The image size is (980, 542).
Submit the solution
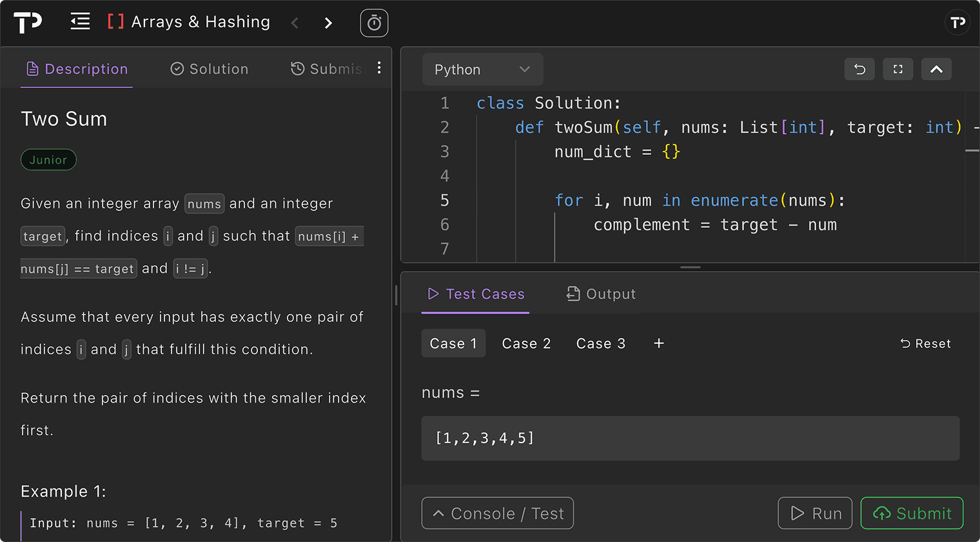(912, 513)
